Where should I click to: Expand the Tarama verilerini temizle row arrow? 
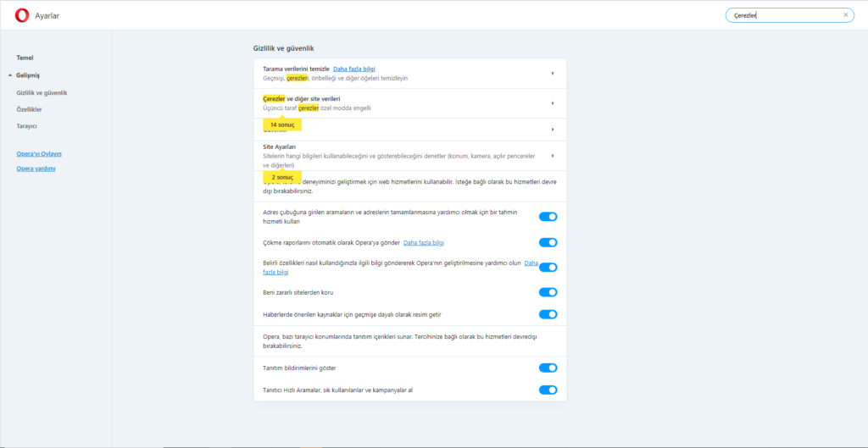(553, 73)
